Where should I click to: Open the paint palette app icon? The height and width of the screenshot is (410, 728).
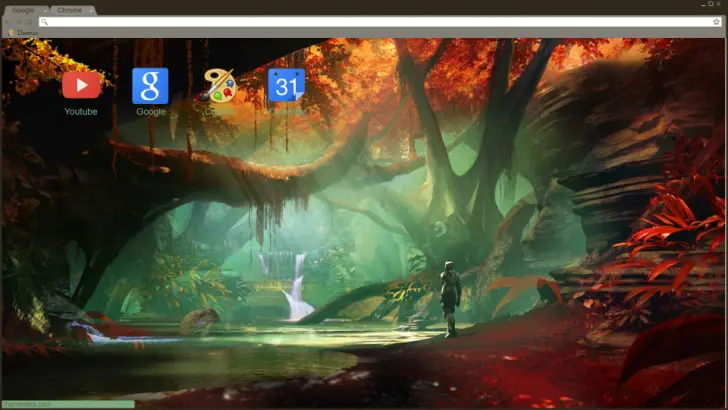[217, 85]
